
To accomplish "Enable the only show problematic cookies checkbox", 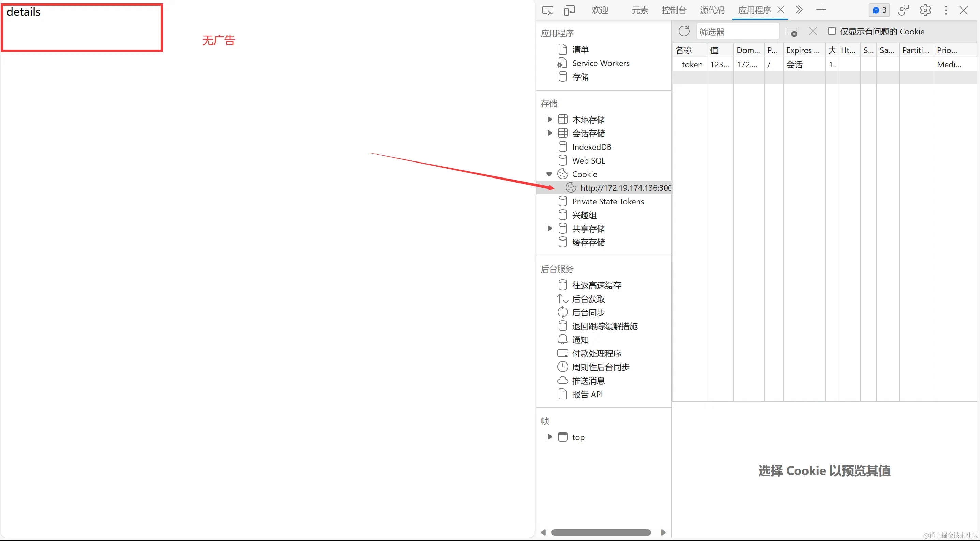I will (832, 31).
